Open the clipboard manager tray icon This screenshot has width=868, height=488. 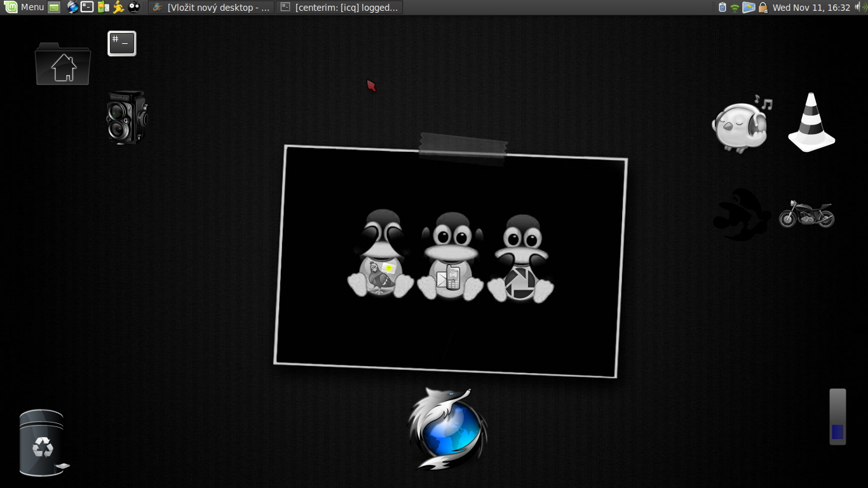[722, 8]
